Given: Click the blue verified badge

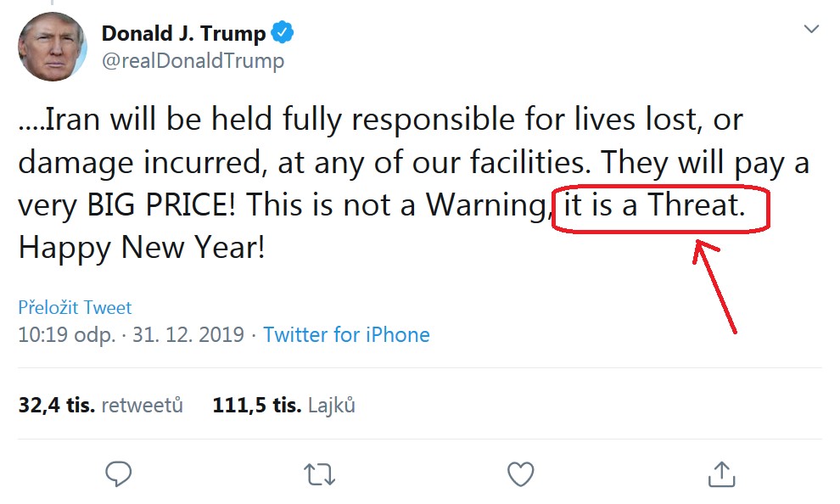Looking at the screenshot, I should 283,34.
